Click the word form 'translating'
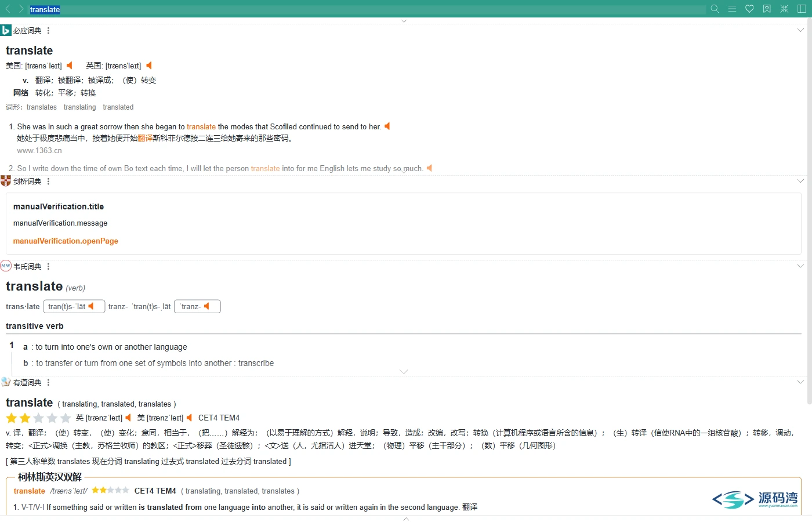Viewport: 812px width, 522px height. tap(80, 107)
